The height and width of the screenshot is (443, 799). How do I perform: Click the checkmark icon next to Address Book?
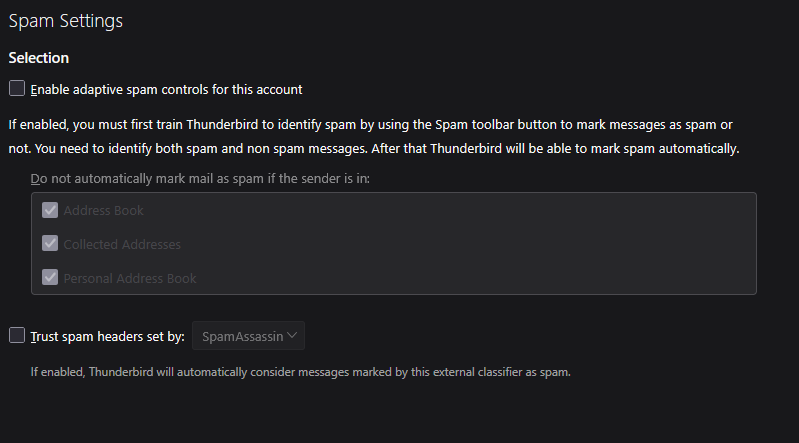pos(50,211)
